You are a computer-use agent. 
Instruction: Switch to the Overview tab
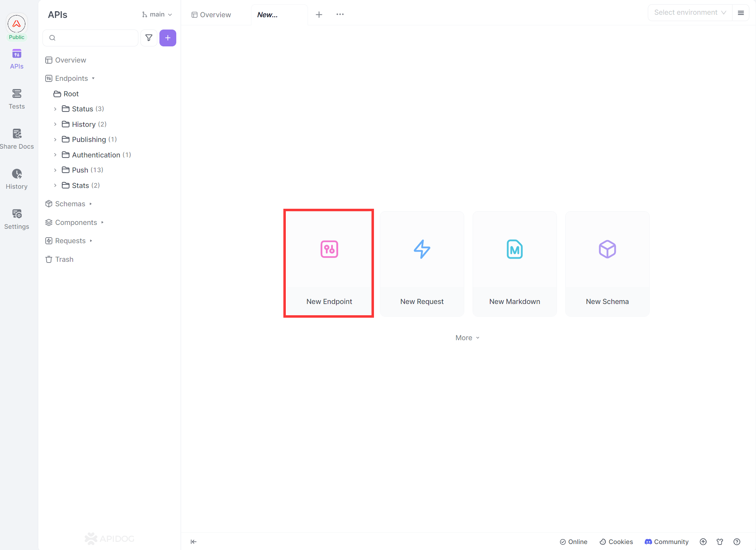211,15
